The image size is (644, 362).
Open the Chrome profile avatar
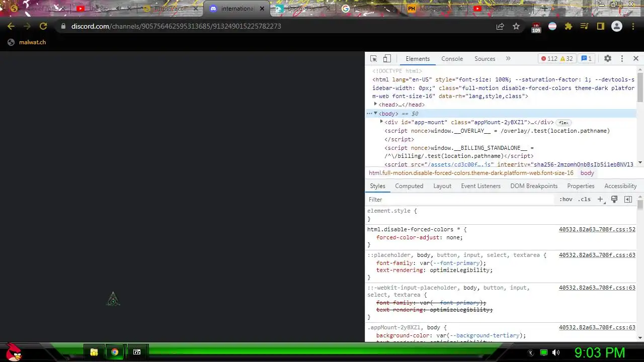pyautogui.click(x=617, y=26)
